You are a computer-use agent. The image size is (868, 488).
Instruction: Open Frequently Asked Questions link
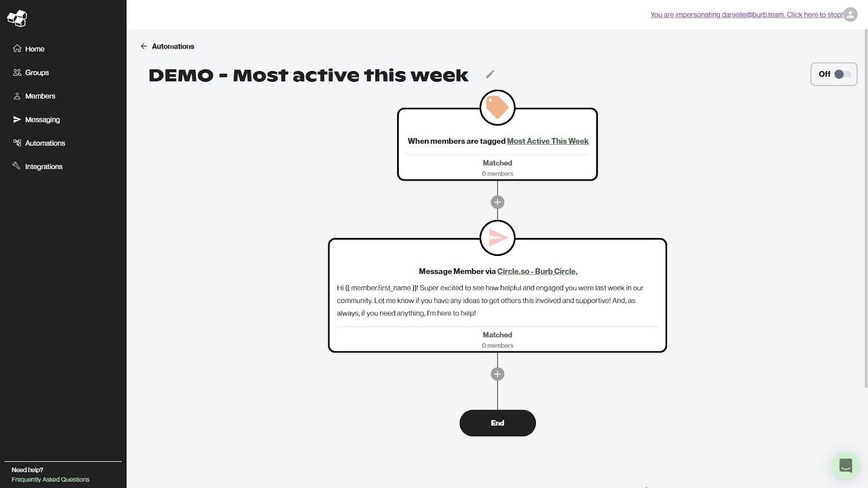tap(50, 479)
